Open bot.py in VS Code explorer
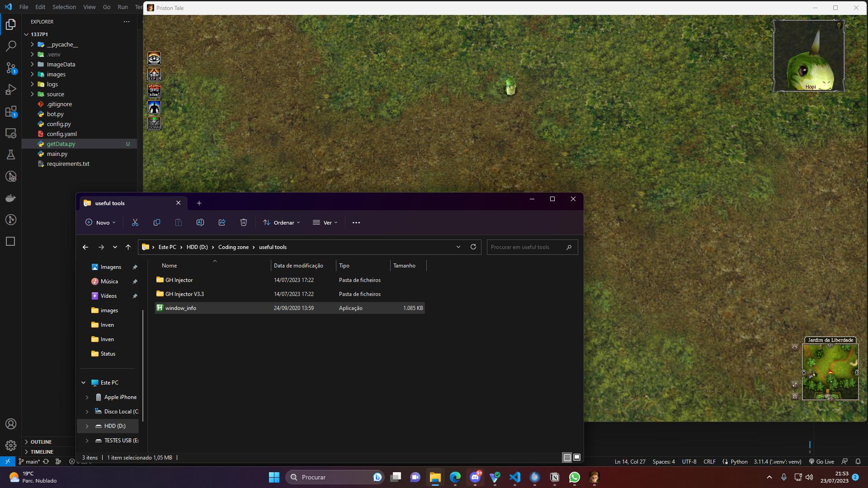868x488 pixels. pyautogui.click(x=55, y=114)
